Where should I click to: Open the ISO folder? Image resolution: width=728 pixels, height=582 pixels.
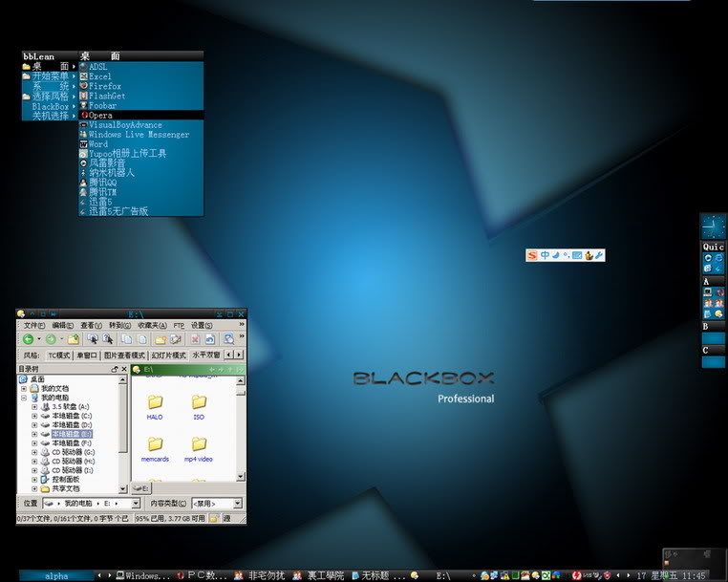click(199, 407)
